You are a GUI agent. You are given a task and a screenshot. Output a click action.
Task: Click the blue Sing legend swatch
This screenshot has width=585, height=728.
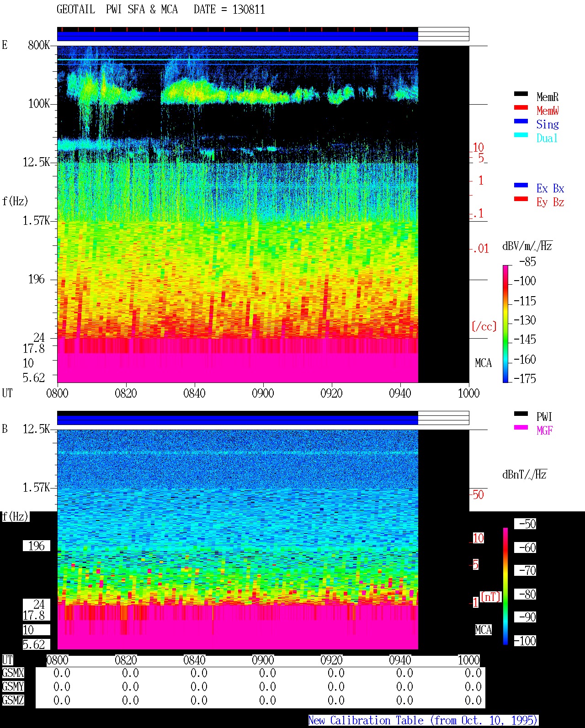click(521, 122)
